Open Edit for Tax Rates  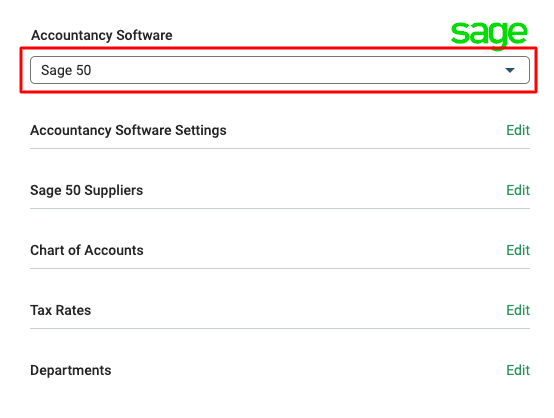pyautogui.click(x=518, y=310)
